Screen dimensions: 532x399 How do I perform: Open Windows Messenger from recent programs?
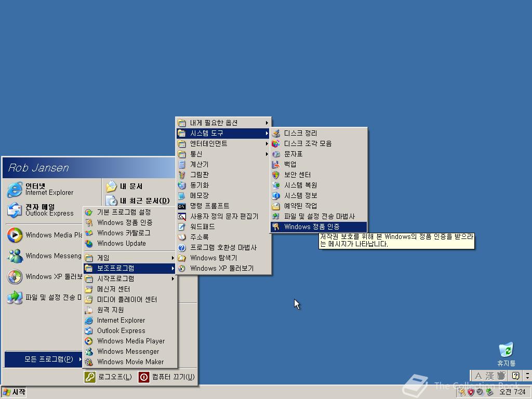[x=44, y=256]
